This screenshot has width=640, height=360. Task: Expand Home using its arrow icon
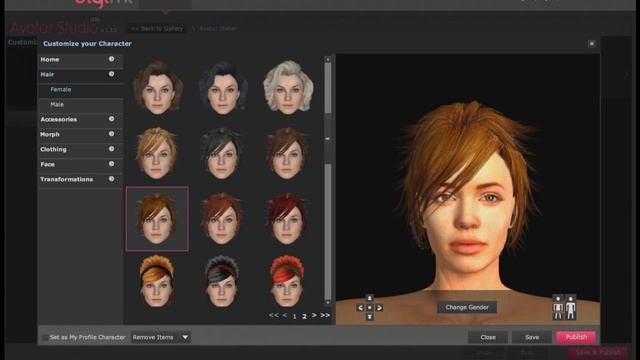[111, 59]
